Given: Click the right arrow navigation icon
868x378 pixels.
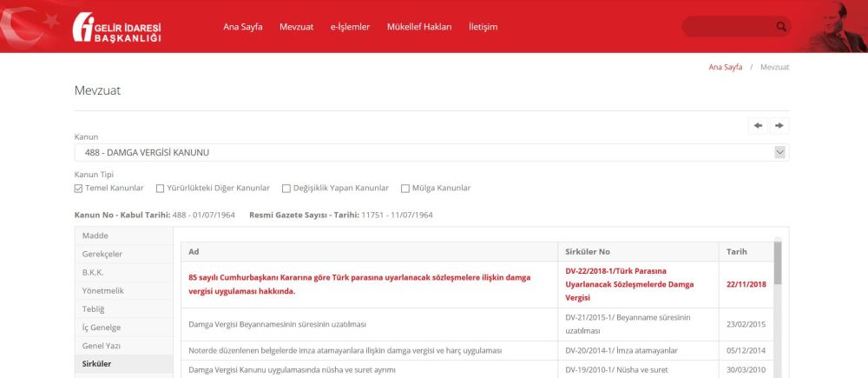Looking at the screenshot, I should tap(779, 126).
